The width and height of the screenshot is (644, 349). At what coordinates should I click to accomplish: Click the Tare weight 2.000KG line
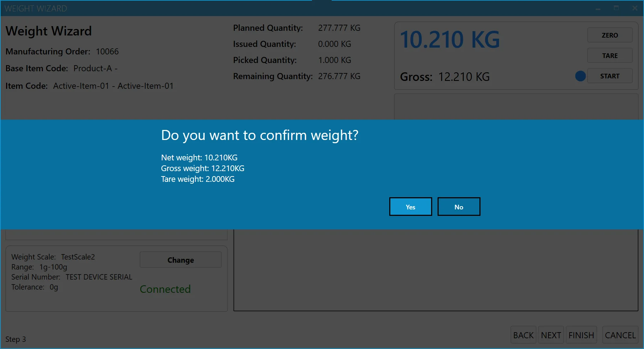tap(197, 179)
